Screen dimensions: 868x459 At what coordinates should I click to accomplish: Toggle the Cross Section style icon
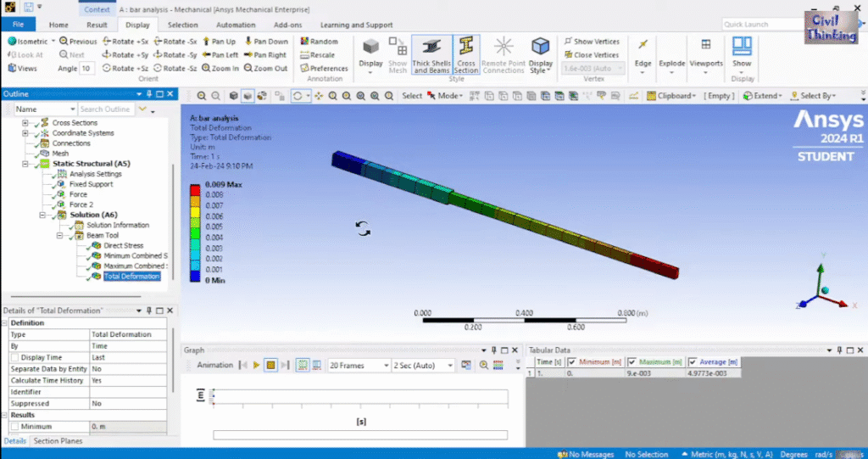466,54
